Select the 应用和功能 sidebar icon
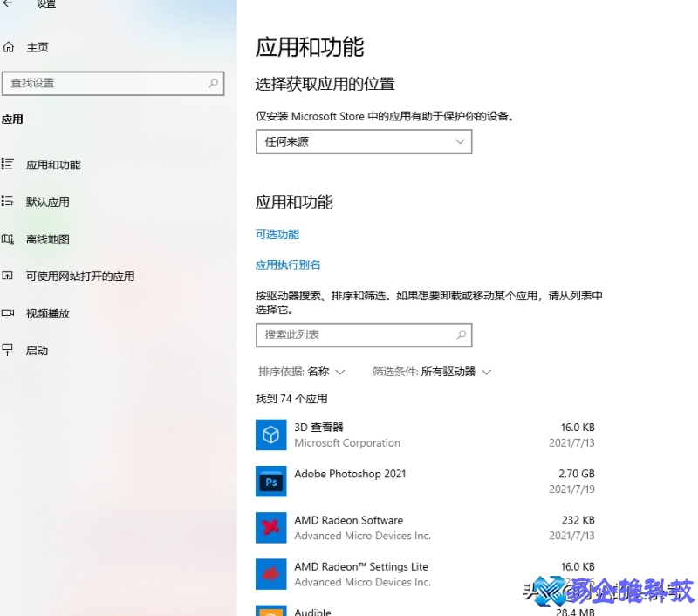 click(8, 164)
